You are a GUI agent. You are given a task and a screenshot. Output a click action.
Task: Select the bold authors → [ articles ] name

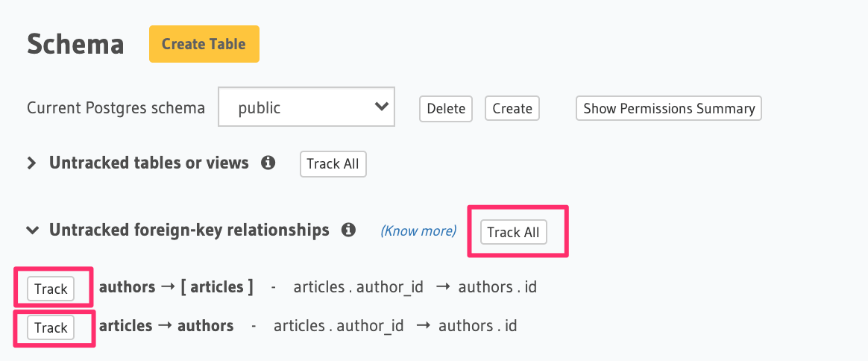[176, 287]
